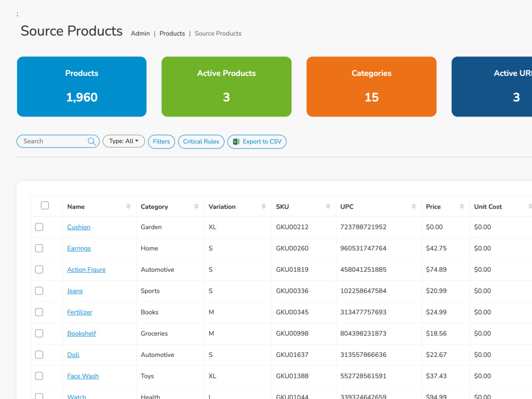Check the Earrings row checkbox

39,248
